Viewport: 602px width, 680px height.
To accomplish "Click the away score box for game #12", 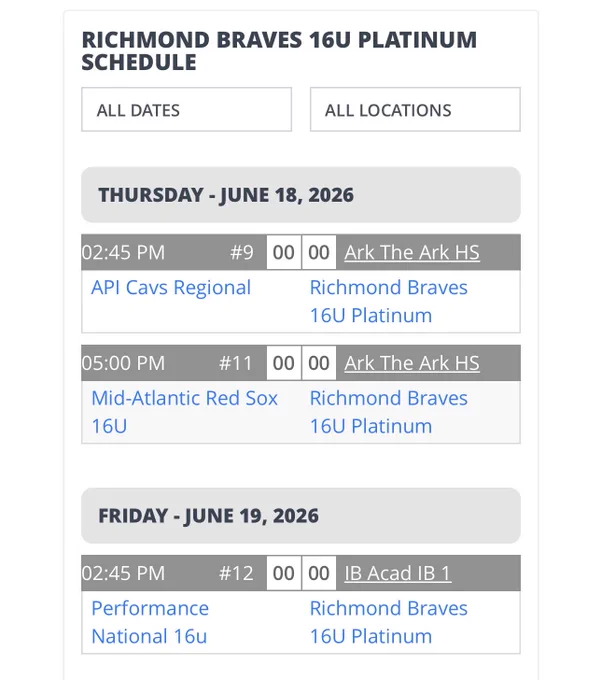I will click(x=284, y=573).
